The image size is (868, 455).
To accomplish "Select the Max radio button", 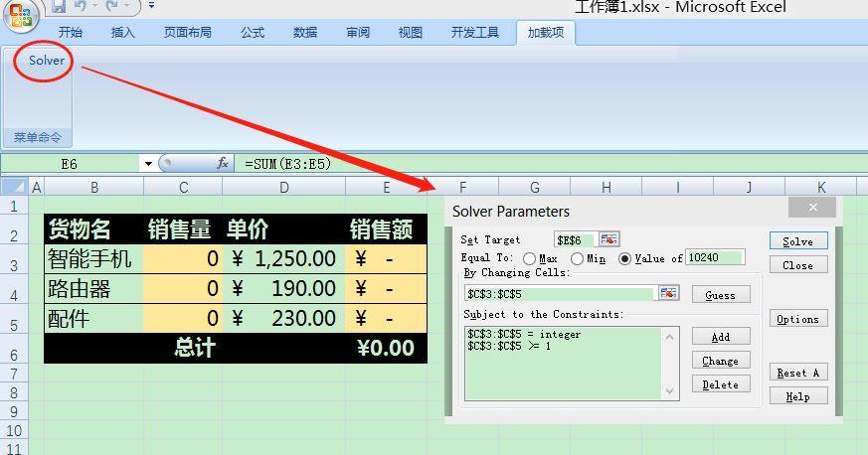I will coord(529,258).
